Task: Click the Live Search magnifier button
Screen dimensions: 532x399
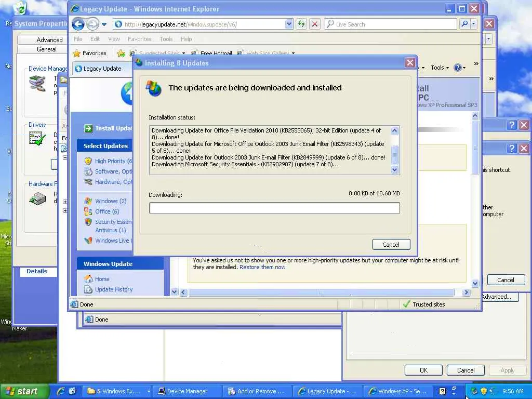Action: point(464,24)
